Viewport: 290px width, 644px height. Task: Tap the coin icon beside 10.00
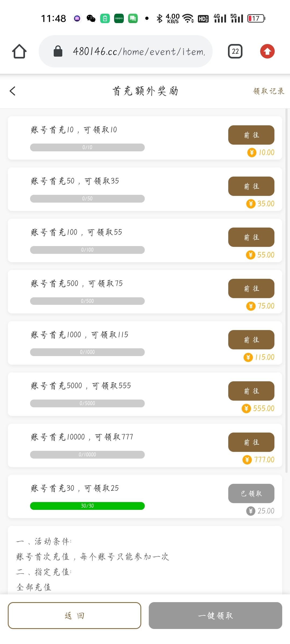pos(252,153)
